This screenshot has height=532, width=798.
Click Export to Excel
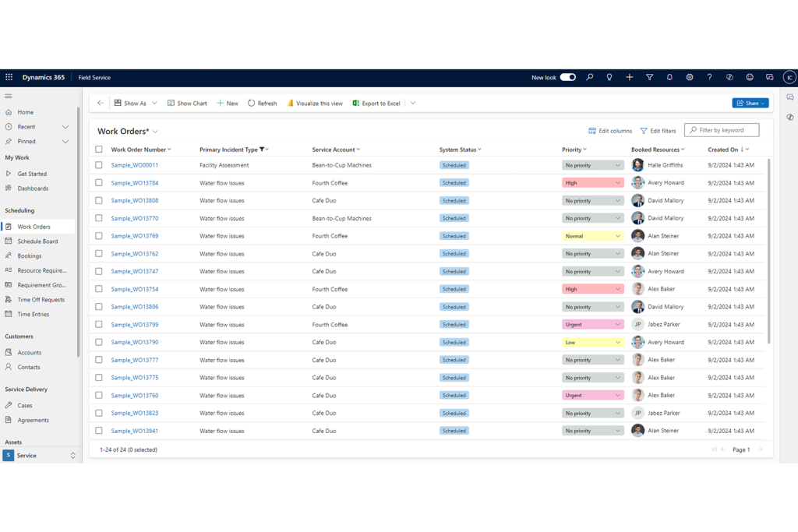(376, 103)
